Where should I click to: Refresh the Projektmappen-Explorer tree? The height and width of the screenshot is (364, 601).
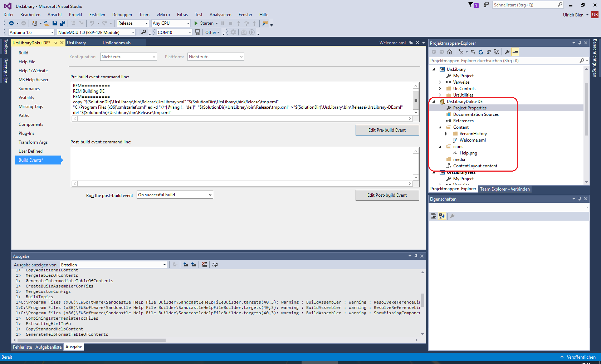[x=481, y=52]
